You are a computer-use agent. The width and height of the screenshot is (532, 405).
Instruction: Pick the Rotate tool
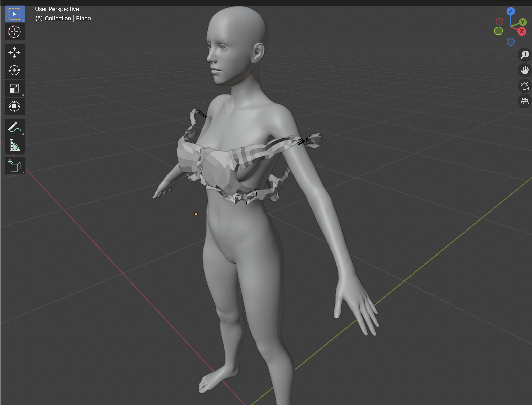pyautogui.click(x=15, y=70)
